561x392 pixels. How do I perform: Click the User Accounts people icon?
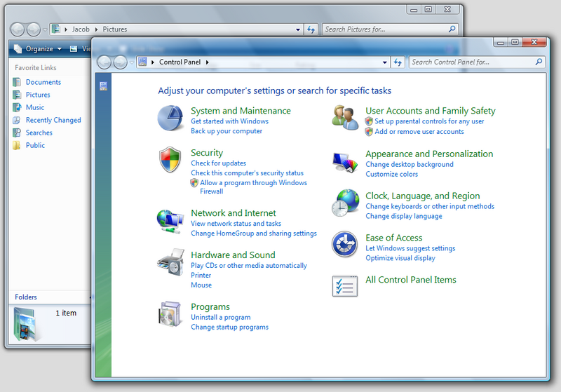pos(345,118)
